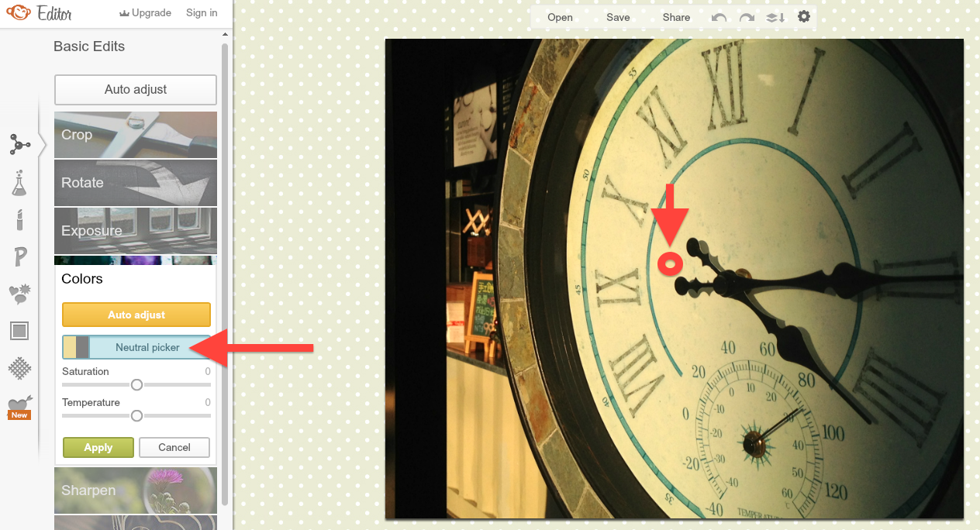
Task: Expand the Exposure section
Action: pyautogui.click(x=136, y=231)
